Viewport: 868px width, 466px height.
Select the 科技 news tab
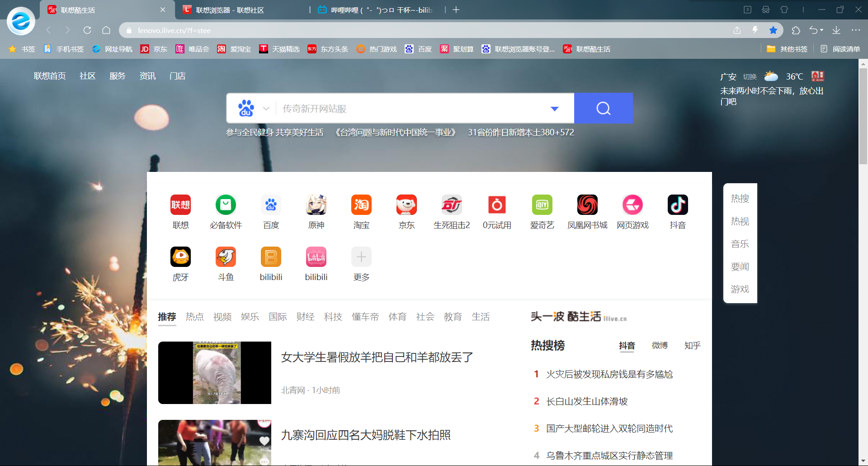pos(333,317)
